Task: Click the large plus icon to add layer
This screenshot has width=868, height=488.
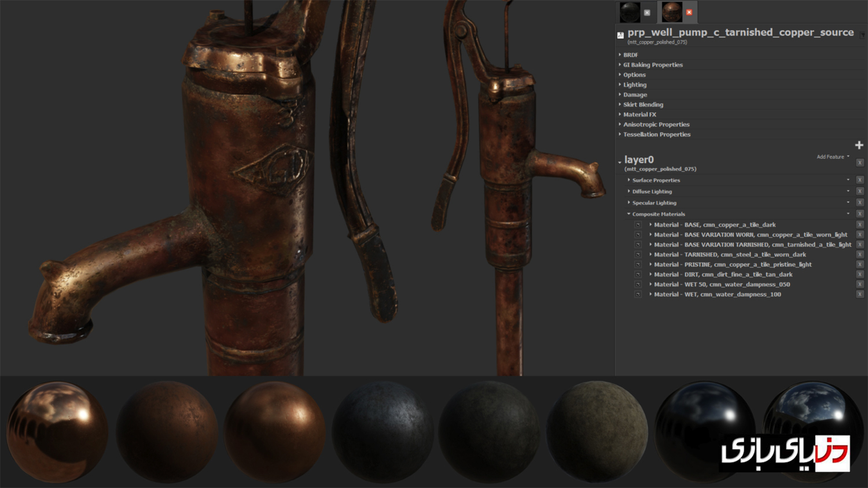Action: (859, 145)
